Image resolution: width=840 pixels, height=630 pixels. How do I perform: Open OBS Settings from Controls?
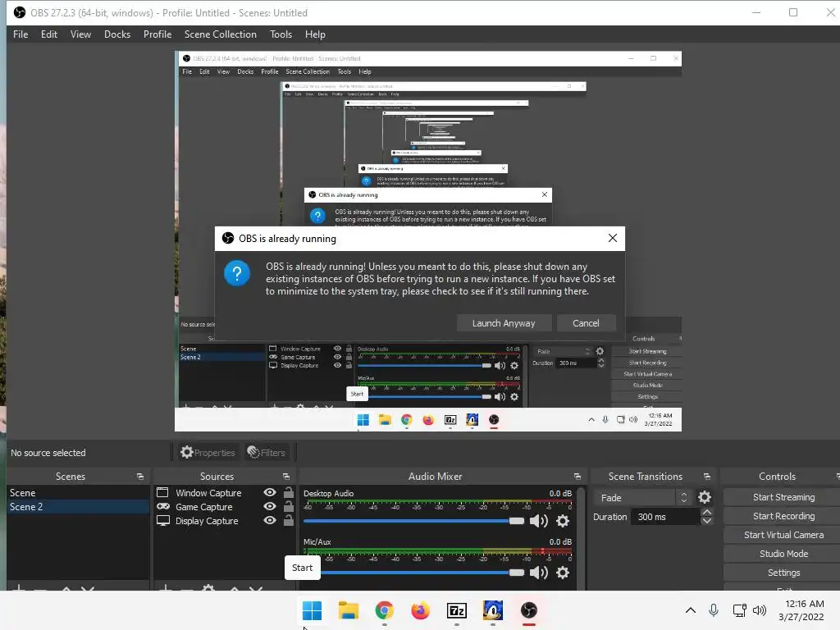[x=783, y=573]
